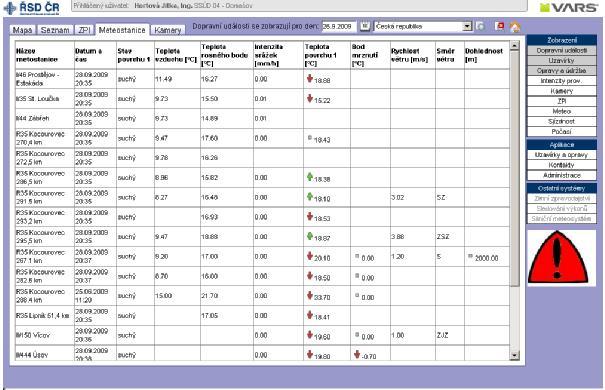Click the refresh icon beside region dropdown
Image resolution: width=605 pixels, height=390 pixels.
click(x=480, y=26)
